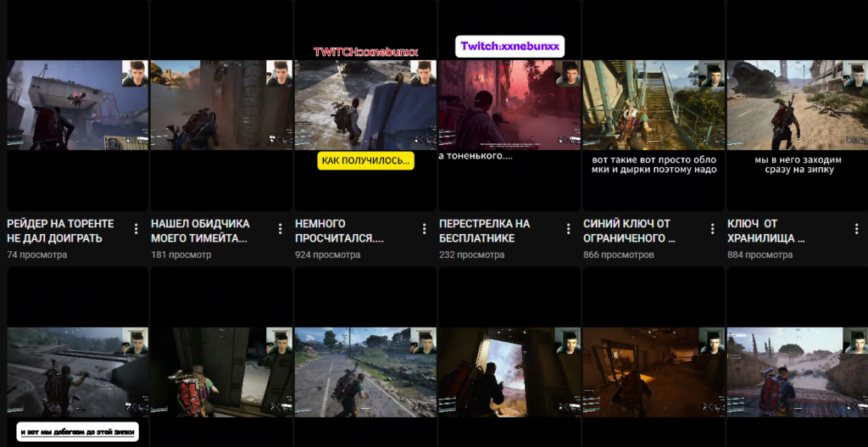Click the 866 просмотров view count
868x447 pixels.
(x=619, y=254)
